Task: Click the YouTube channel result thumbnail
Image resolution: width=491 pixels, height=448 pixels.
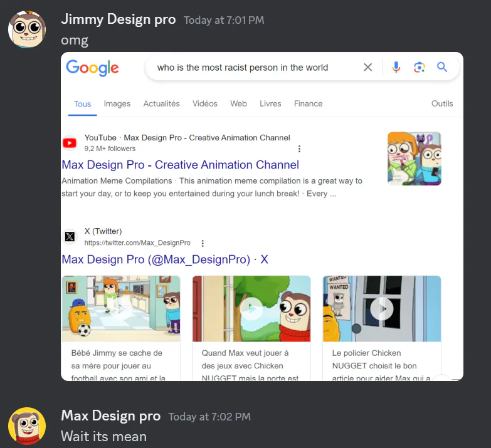Action: pos(414,159)
